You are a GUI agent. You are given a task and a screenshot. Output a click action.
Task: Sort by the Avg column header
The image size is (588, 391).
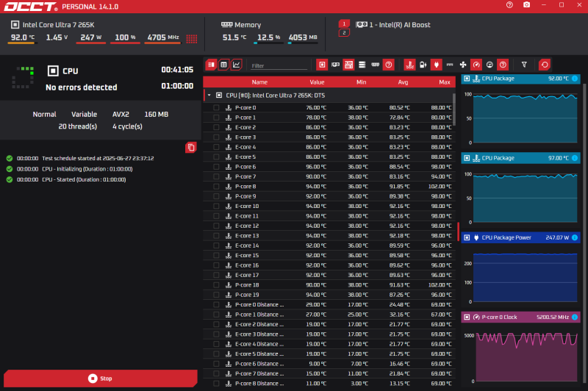click(403, 82)
